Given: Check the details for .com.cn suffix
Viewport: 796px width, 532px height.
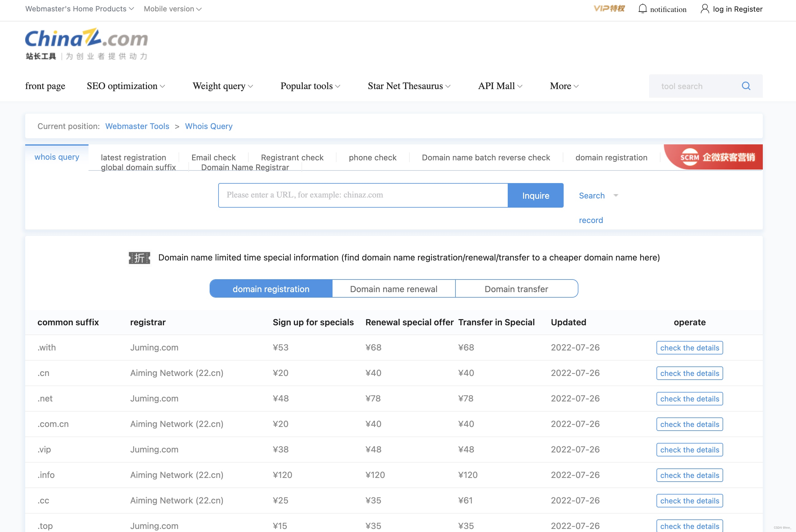Looking at the screenshot, I should pos(689,424).
